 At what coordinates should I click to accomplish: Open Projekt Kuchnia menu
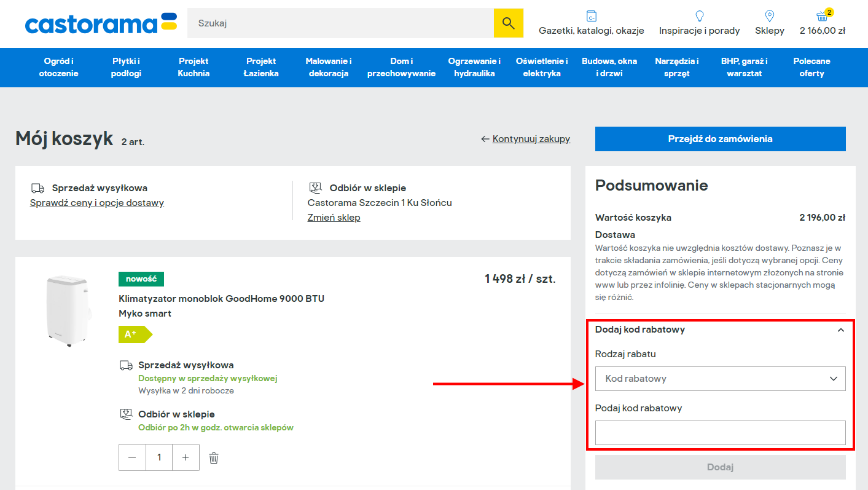pos(194,68)
